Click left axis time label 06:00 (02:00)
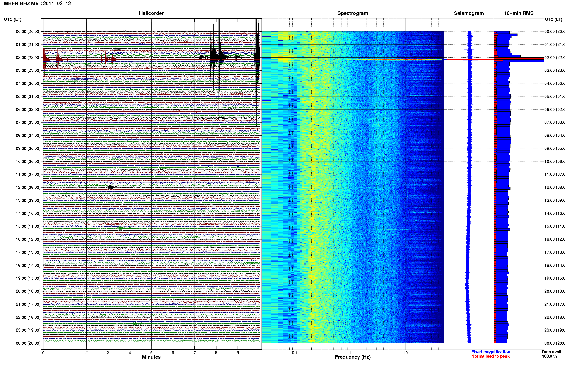 [x=28, y=109]
